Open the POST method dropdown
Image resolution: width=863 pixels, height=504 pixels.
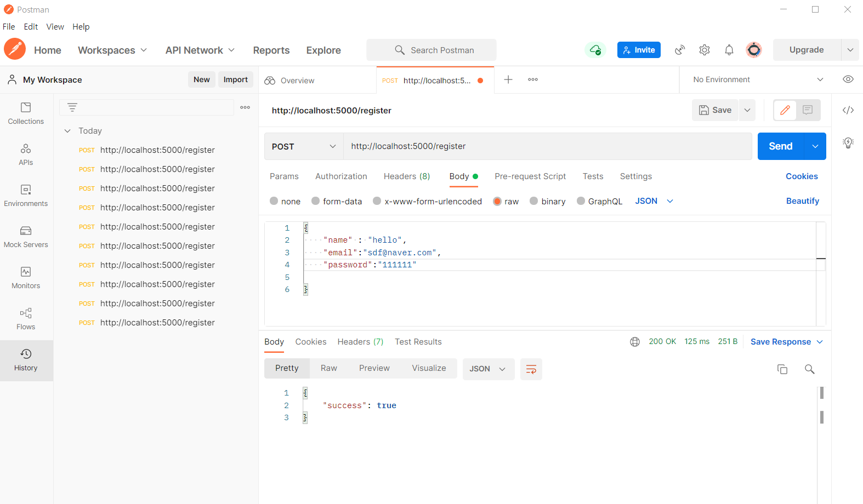pos(304,146)
